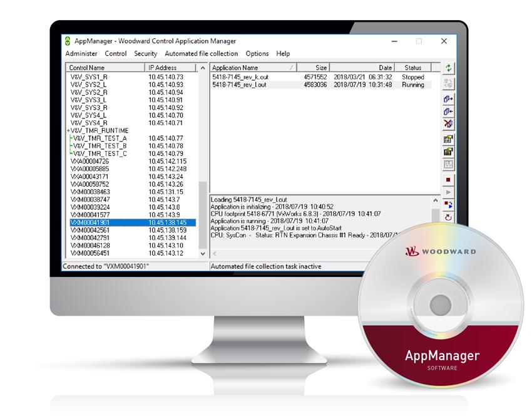532x416 pixels.
Task: Click the log pane horizontal scroll left arrow
Action: pos(215,253)
